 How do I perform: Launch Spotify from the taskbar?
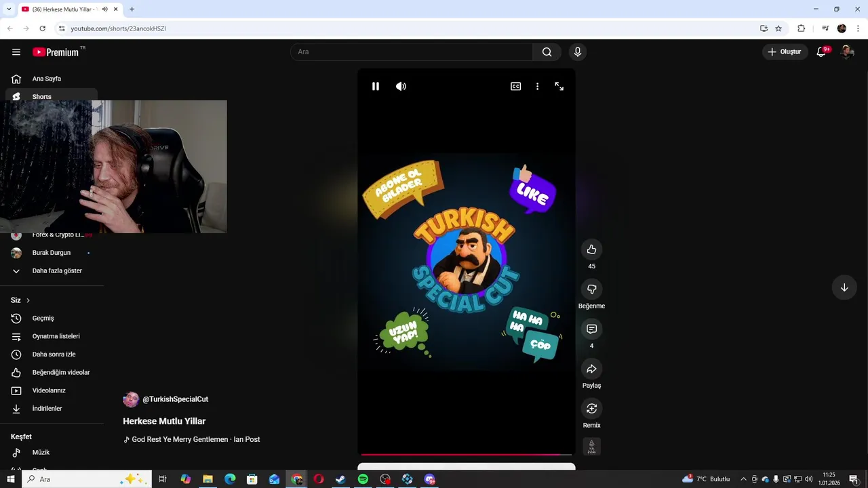[x=363, y=479]
